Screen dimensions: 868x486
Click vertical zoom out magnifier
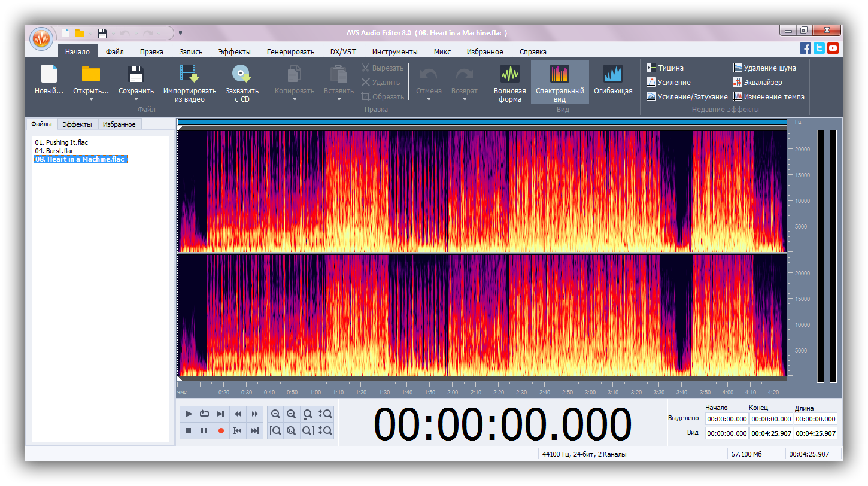[x=325, y=430]
